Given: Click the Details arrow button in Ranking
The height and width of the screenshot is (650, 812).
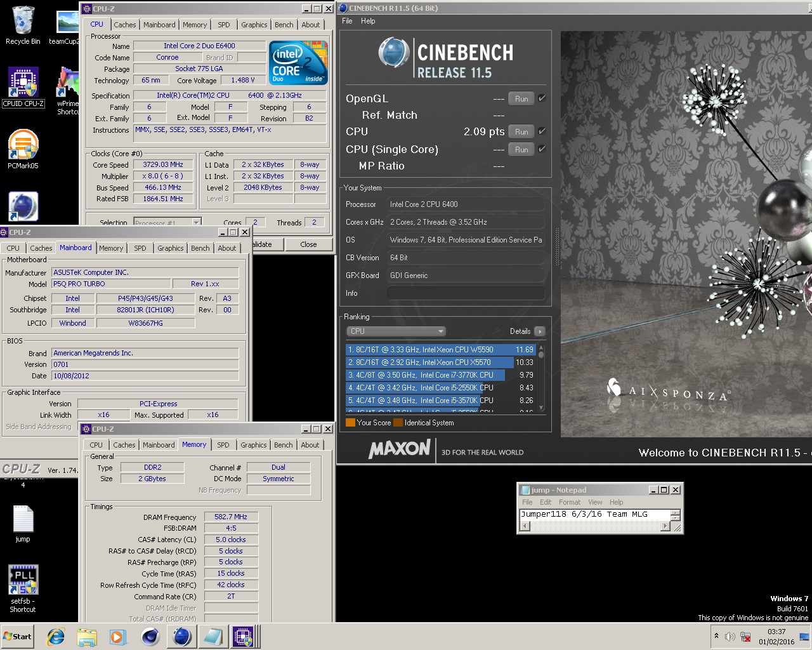Looking at the screenshot, I should (x=540, y=331).
